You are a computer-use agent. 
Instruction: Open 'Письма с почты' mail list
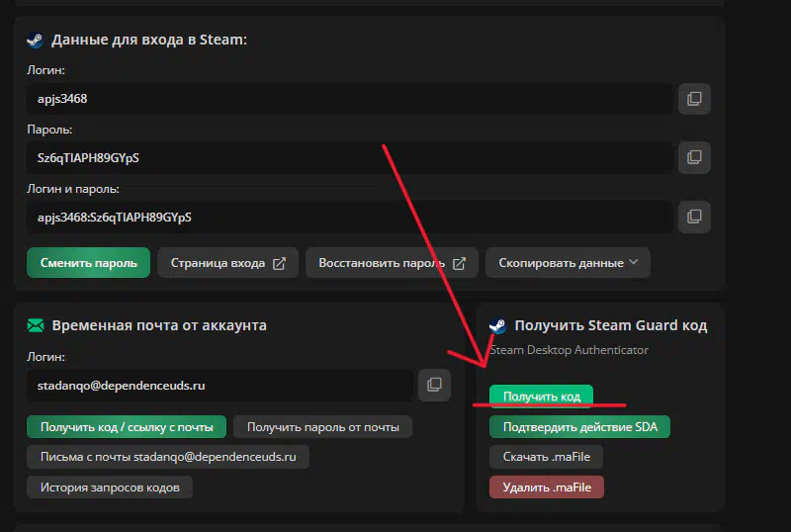coord(168,457)
